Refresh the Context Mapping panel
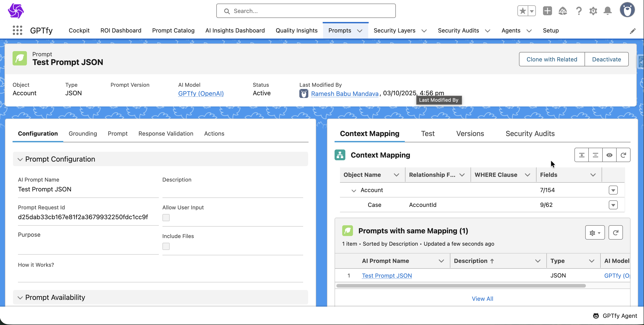644x325 pixels. (623, 155)
